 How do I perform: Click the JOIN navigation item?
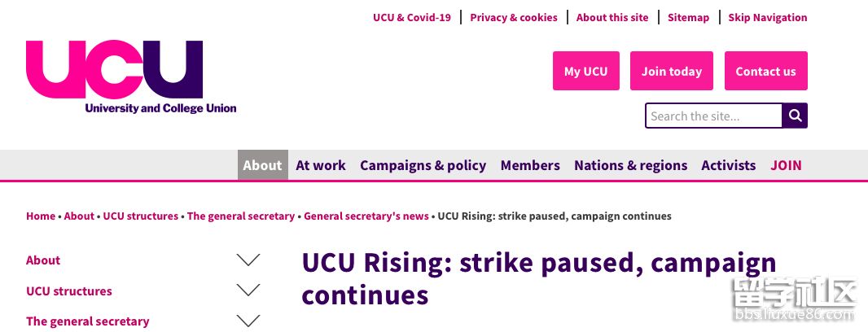click(x=786, y=165)
